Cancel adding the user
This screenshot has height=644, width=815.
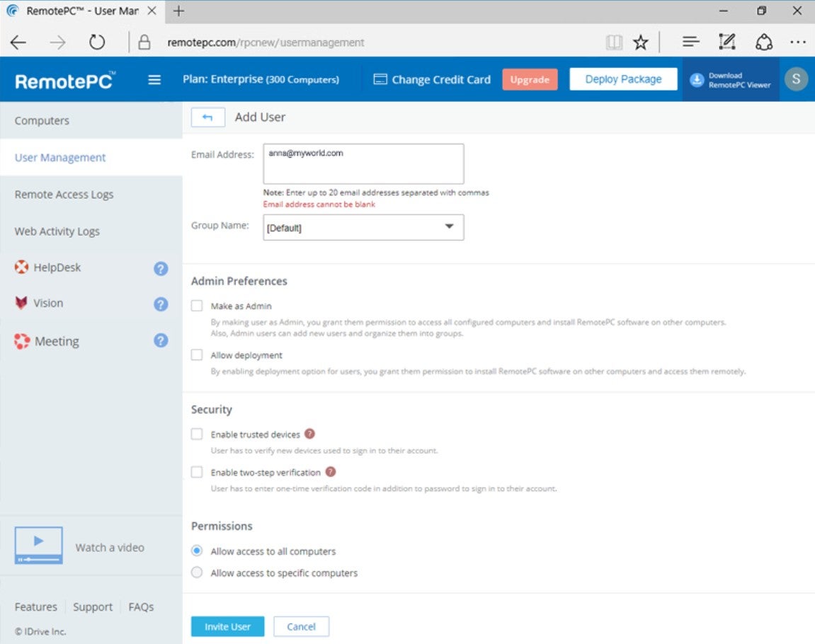pos(302,626)
